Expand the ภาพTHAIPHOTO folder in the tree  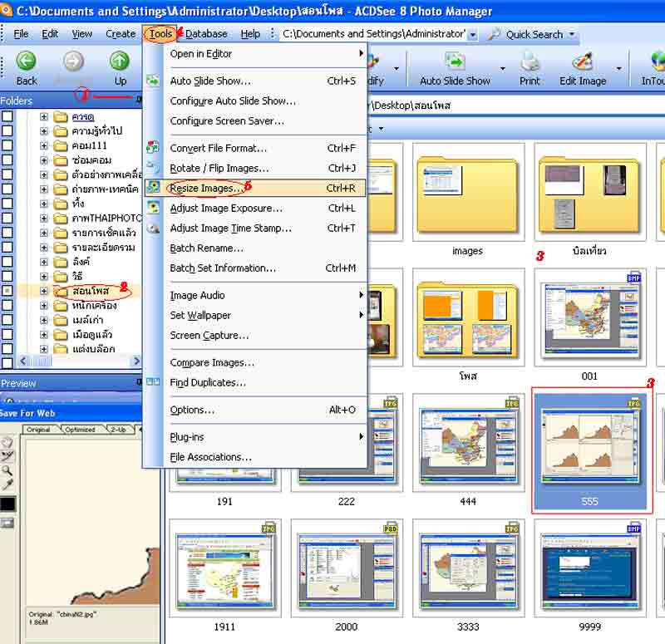click(x=44, y=219)
